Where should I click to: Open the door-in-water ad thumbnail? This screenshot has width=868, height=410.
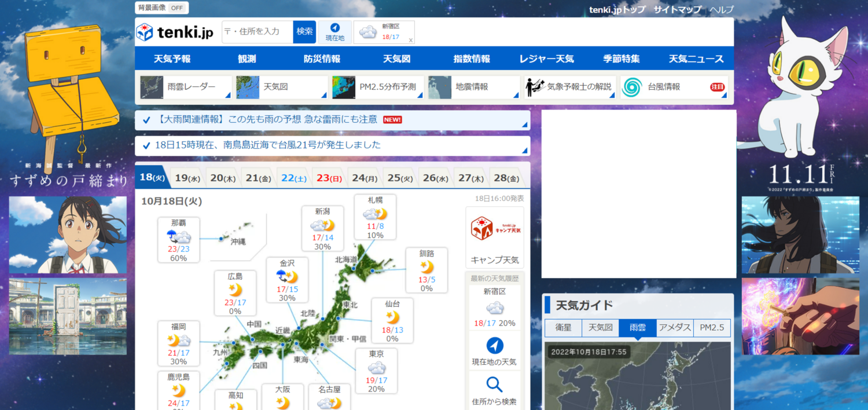[68, 316]
